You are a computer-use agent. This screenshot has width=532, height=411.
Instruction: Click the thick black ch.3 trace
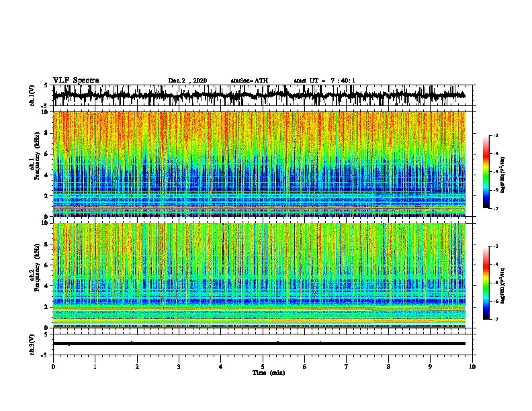[x=259, y=344]
